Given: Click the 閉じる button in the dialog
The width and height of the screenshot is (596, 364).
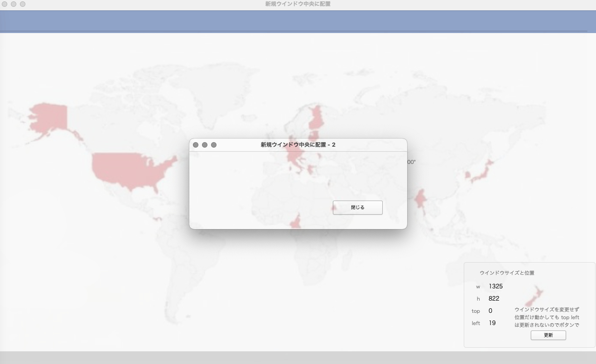Looking at the screenshot, I should [357, 207].
